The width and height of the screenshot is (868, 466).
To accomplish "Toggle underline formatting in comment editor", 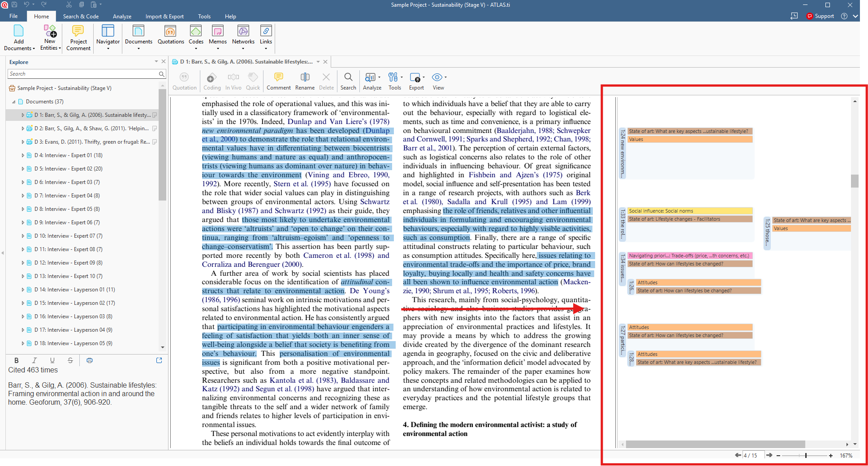I will tap(52, 360).
